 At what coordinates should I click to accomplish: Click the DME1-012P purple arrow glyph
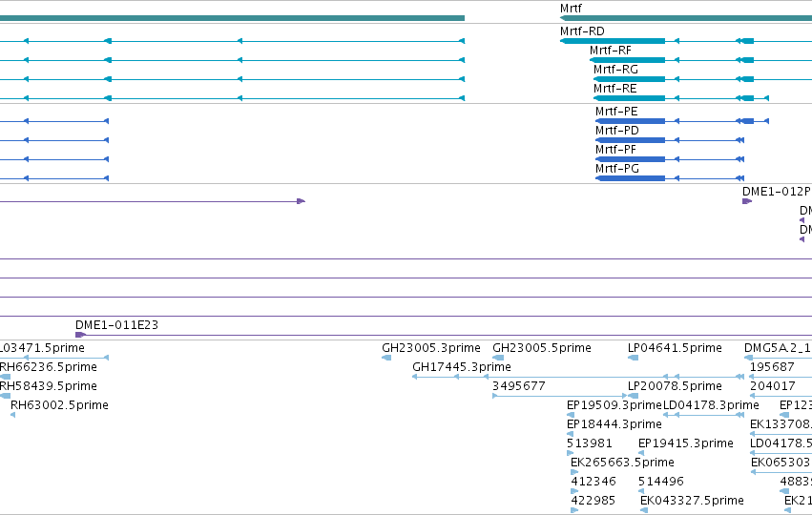(x=747, y=201)
